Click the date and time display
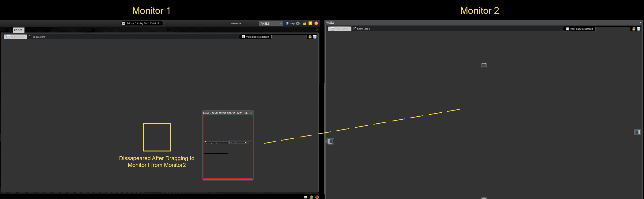Screen dimensions: 644x199 click(x=143, y=23)
